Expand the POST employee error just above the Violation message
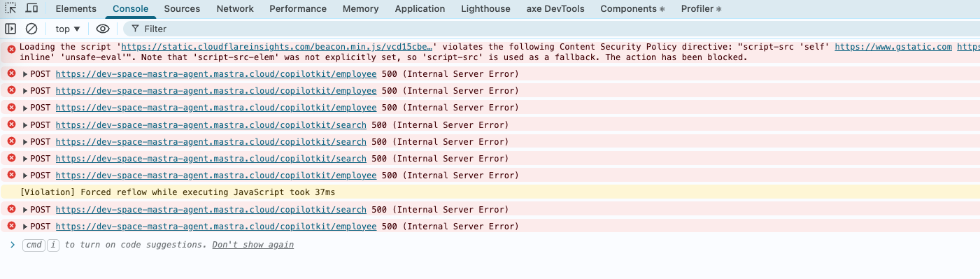Viewport: 980px width, 279px height. tap(26, 176)
